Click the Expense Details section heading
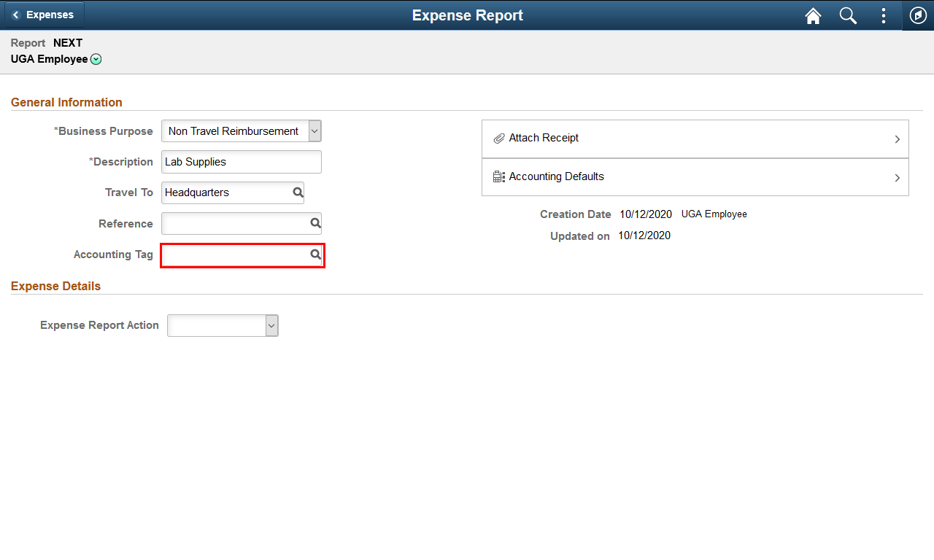Viewport: 934px width, 560px height. pyautogui.click(x=55, y=286)
